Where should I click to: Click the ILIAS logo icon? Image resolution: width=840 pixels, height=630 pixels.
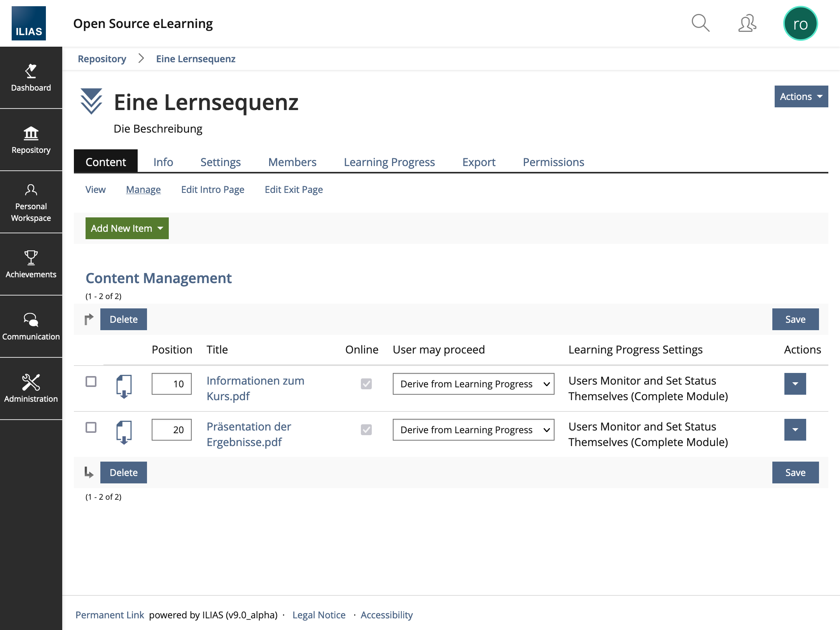pos(29,23)
